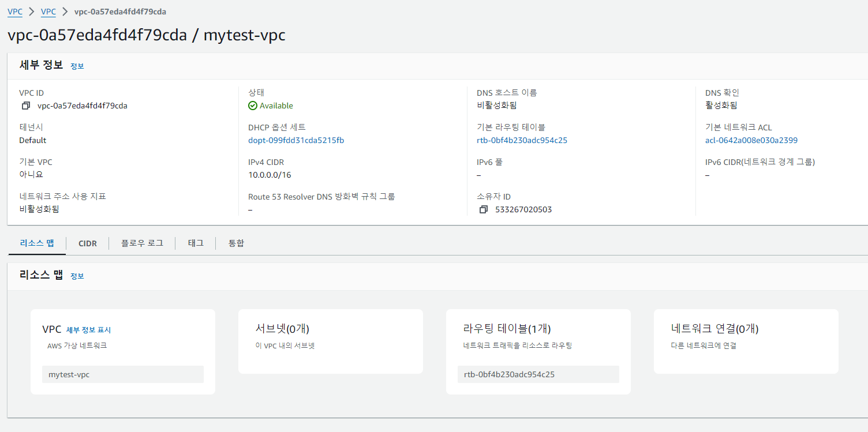Open the 플로우 로그 tab
Viewport: 868px width, 432px height.
(x=142, y=243)
